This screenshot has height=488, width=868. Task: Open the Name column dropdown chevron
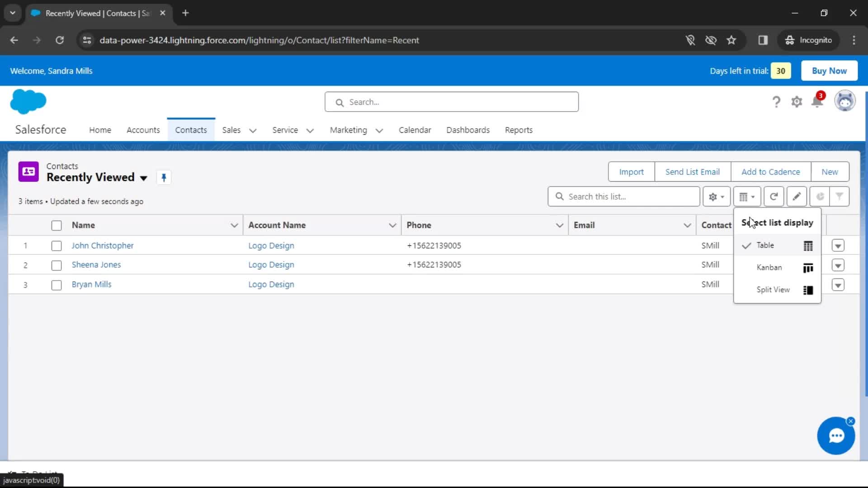(234, 225)
